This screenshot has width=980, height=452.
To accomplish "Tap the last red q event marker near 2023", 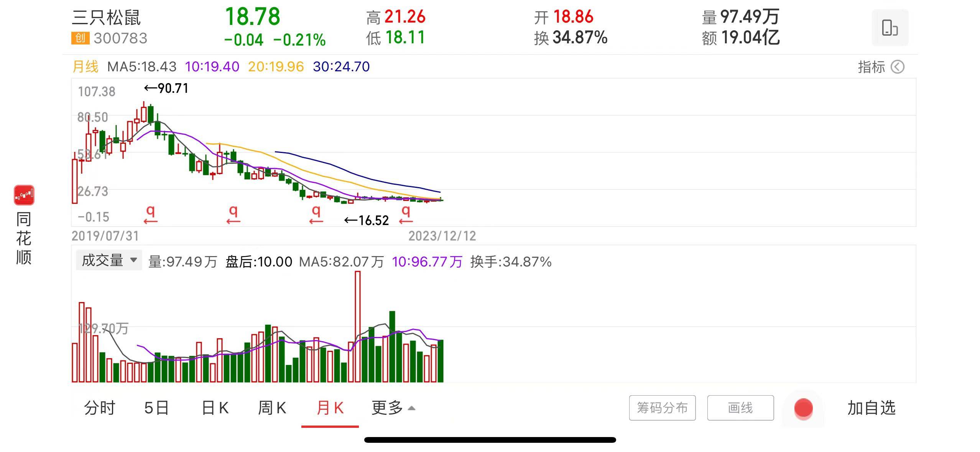I will (406, 214).
